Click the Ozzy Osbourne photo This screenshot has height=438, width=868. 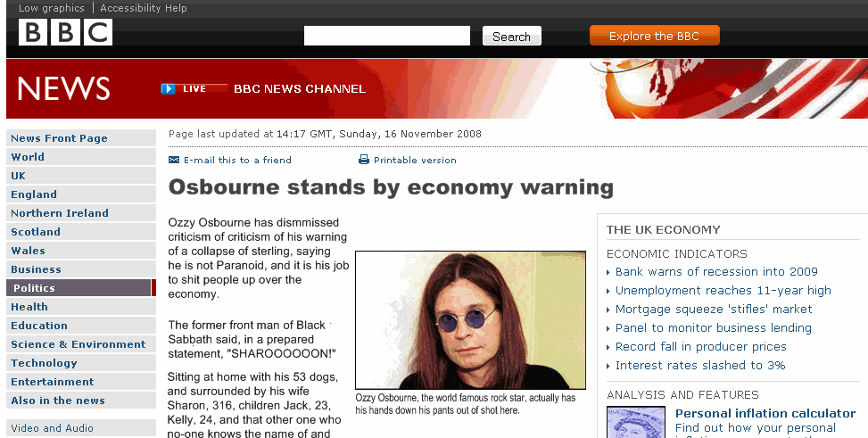(x=470, y=320)
